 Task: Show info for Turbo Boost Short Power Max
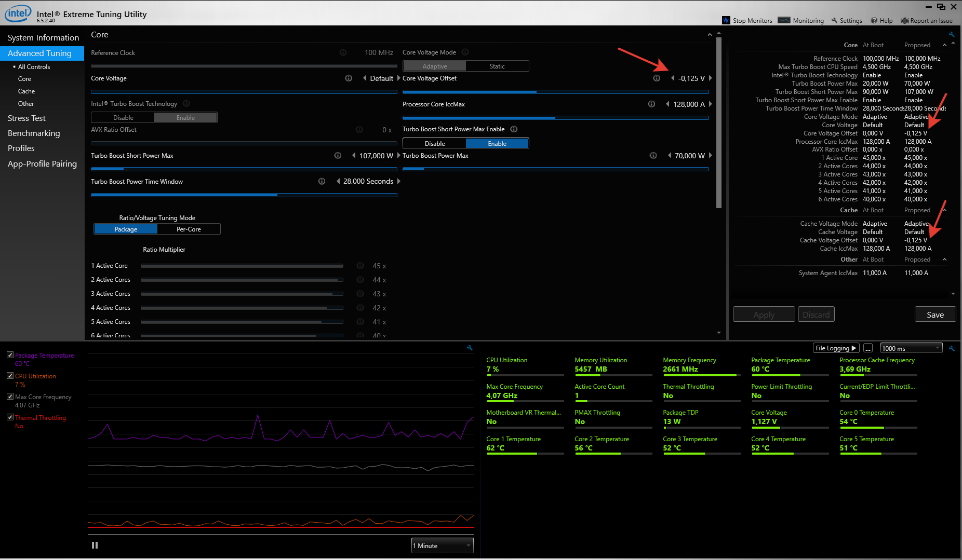(x=338, y=156)
